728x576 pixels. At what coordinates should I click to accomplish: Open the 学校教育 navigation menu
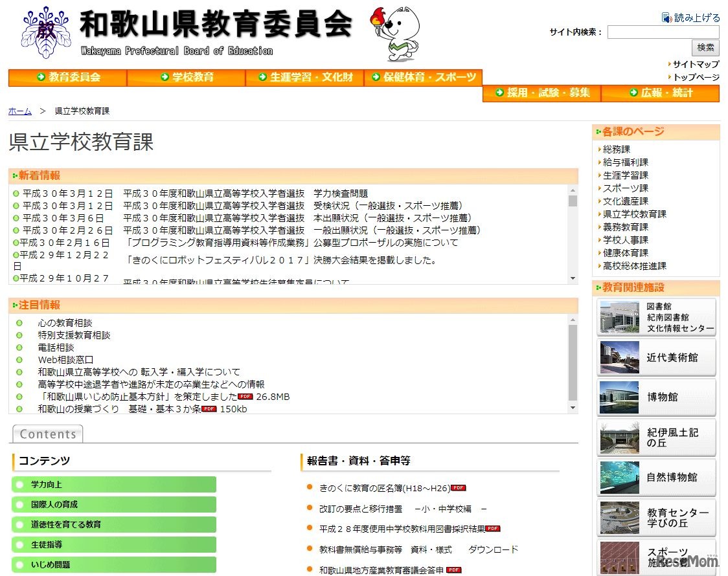click(187, 78)
